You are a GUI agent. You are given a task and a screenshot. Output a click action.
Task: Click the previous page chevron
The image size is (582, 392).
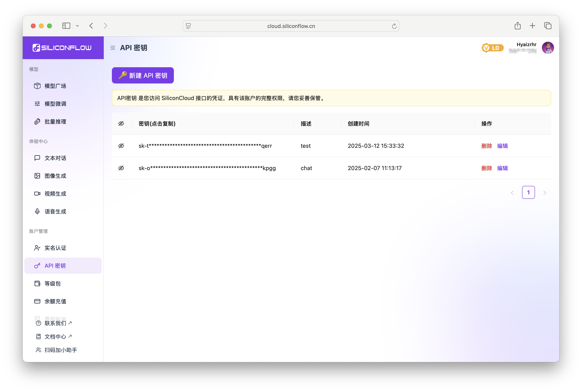[512, 193]
